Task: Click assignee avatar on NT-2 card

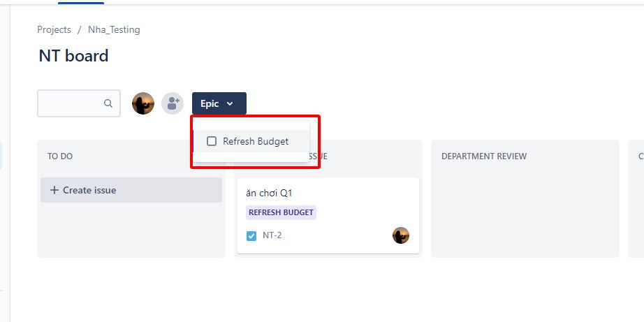Action: point(401,235)
